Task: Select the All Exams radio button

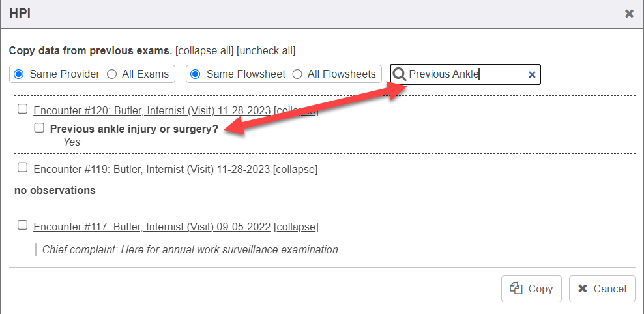Action: point(111,74)
